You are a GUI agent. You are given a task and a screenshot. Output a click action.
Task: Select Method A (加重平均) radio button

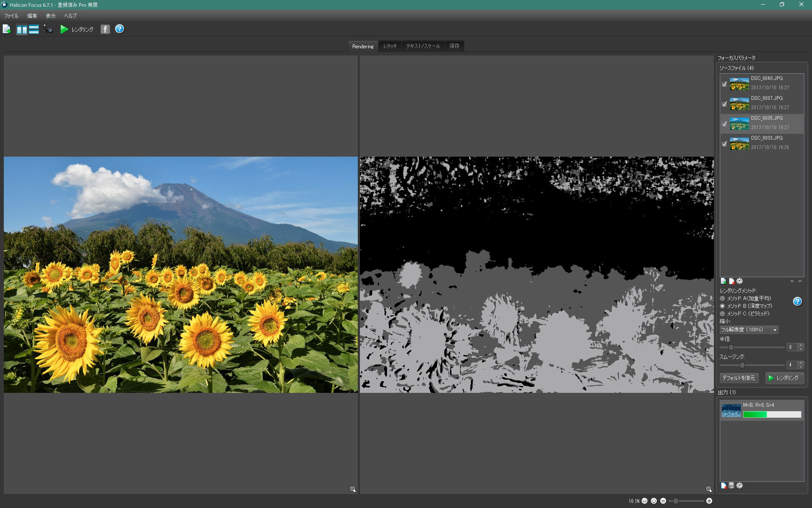[723, 298]
